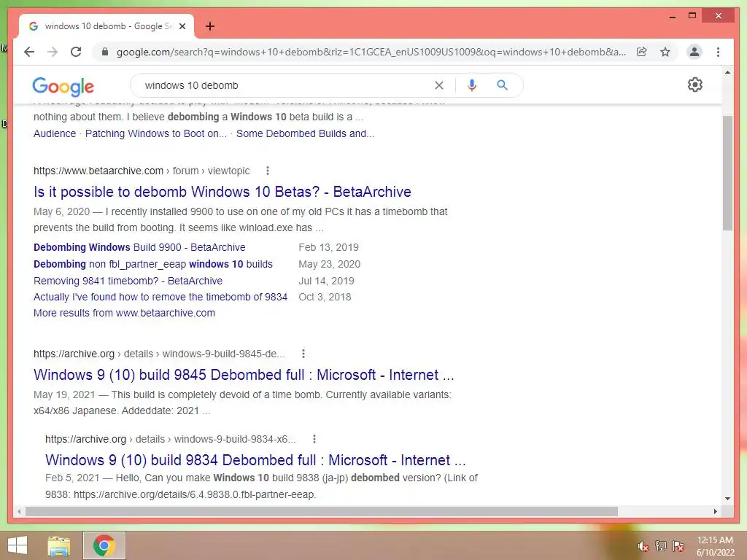
Task: Open remove the timebomb of 9834 link
Action: point(160,297)
